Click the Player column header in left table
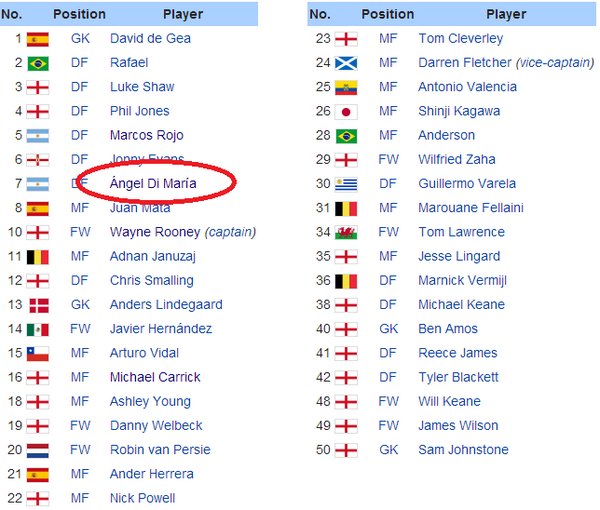Screen dimensions: 600x510 pyautogui.click(x=183, y=14)
